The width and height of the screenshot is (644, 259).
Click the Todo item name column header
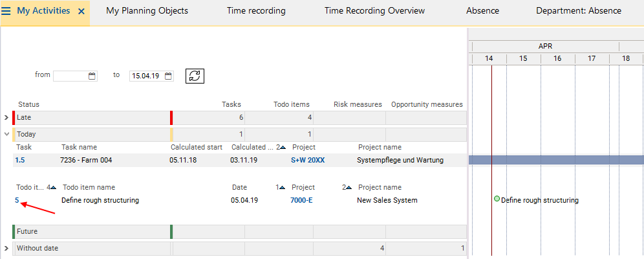(89, 188)
